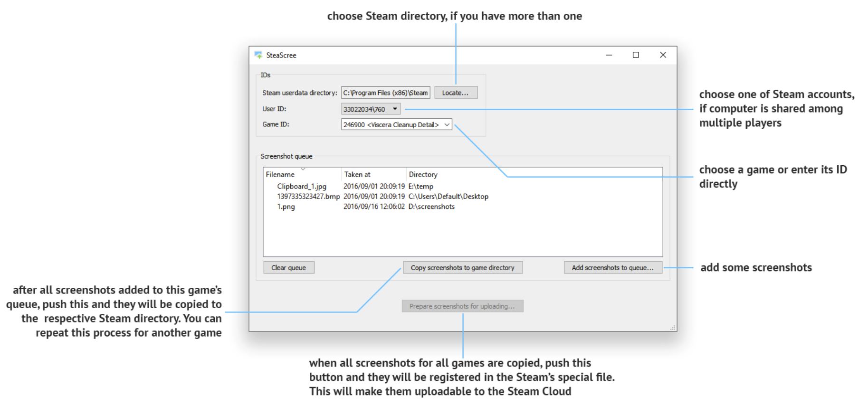Click the D:\screenshots directory cell
868x406 pixels.
click(431, 207)
